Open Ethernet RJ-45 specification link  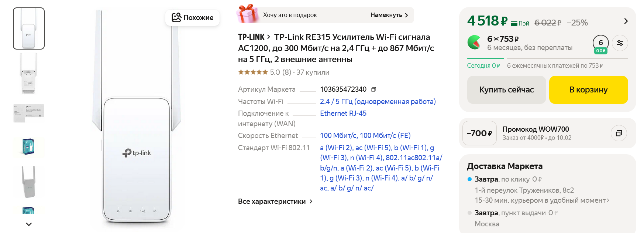click(343, 114)
